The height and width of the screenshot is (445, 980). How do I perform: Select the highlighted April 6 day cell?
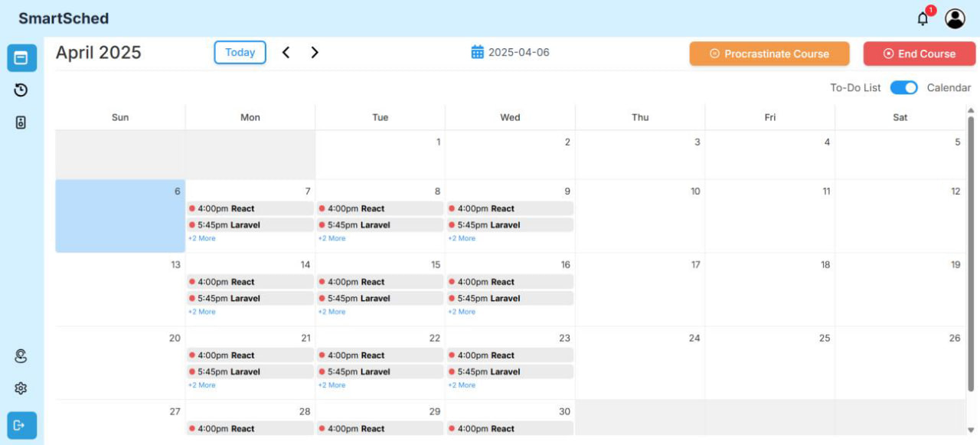tap(120, 217)
